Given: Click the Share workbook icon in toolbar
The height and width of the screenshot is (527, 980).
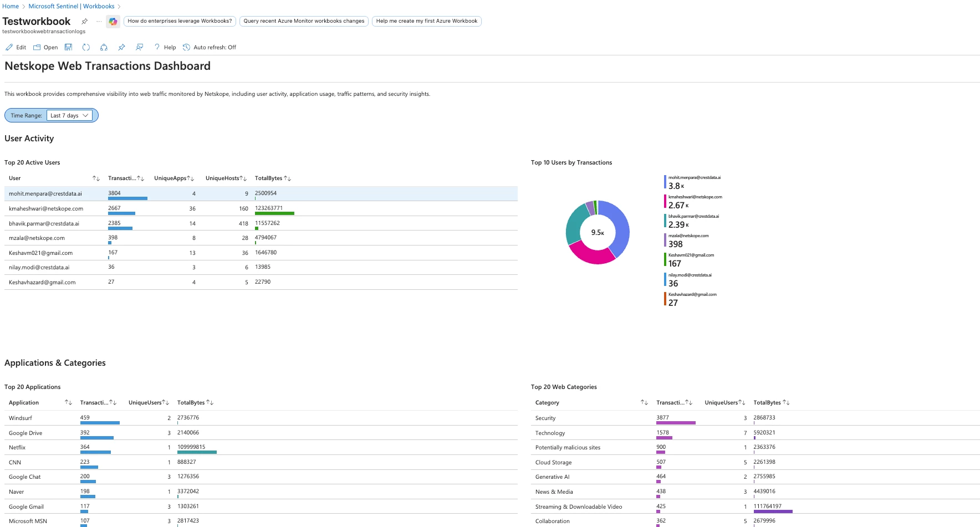Looking at the screenshot, I should (104, 47).
